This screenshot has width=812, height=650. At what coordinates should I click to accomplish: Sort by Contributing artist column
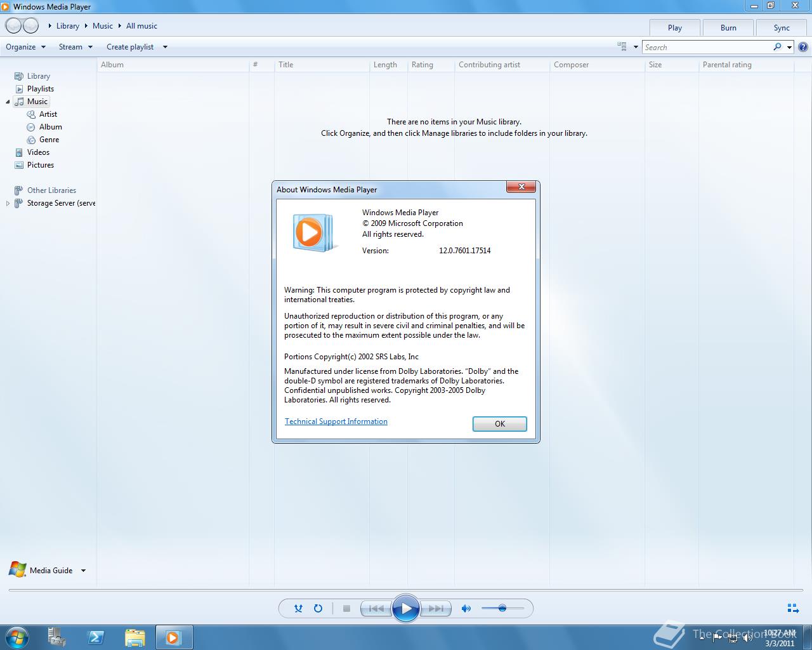[x=502, y=65]
